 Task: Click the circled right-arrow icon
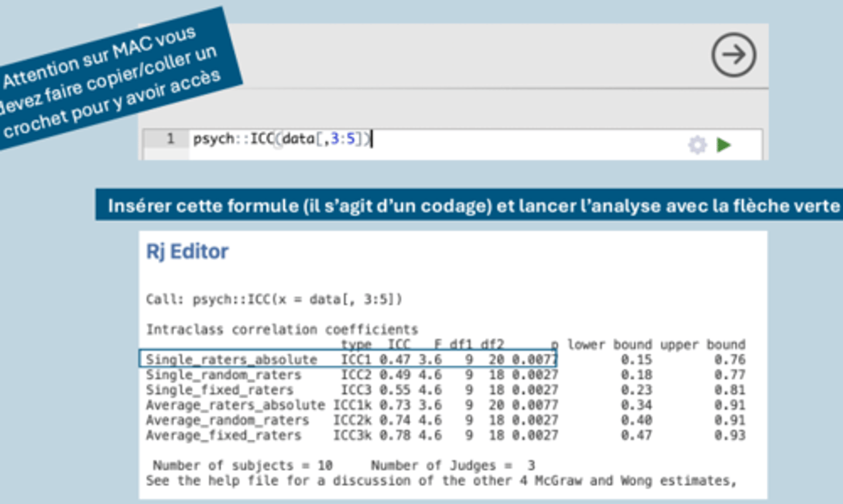734,55
